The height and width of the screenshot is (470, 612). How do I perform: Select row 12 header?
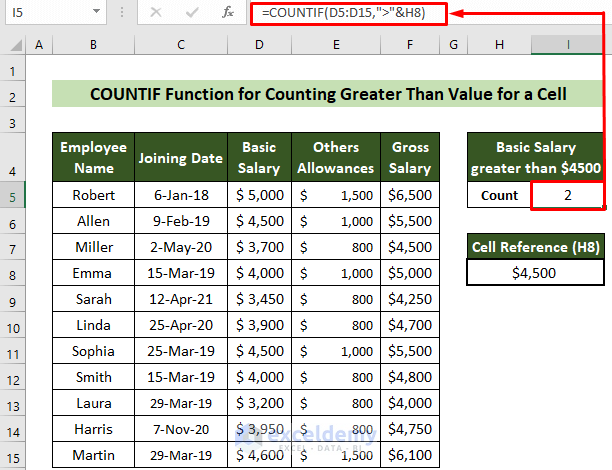[x=13, y=376]
